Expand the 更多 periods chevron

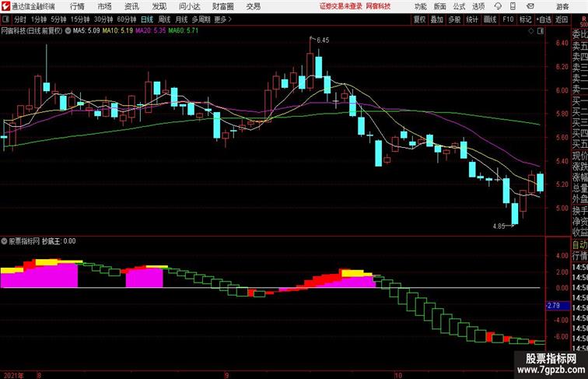click(x=223, y=19)
